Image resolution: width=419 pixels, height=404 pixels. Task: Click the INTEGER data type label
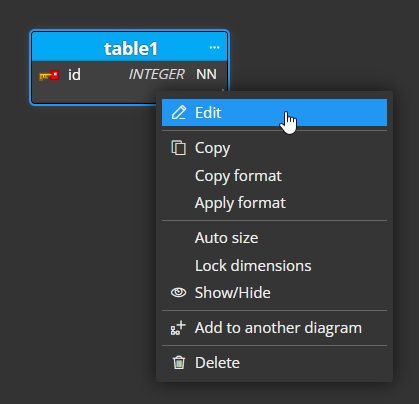click(156, 74)
